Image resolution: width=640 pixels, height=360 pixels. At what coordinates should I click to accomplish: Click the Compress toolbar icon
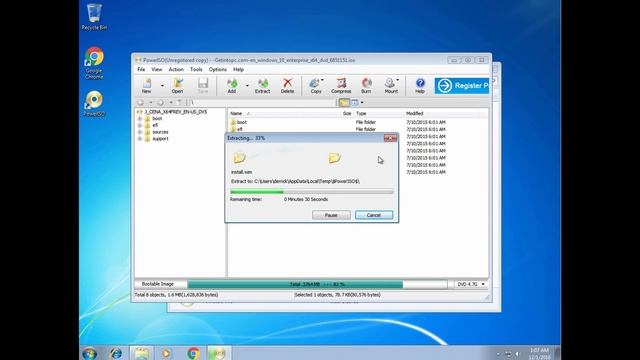(x=341, y=86)
